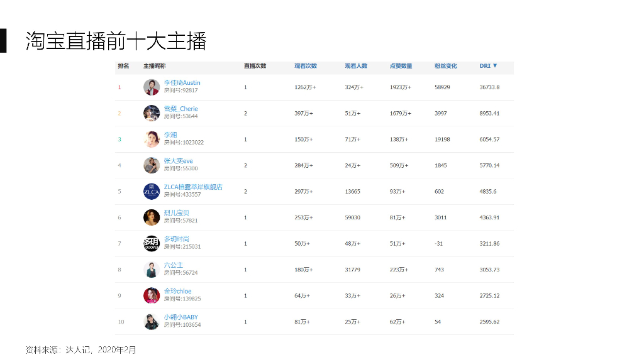
Task: Click the avatar beside 李佳琦Austin
Action: tap(152, 87)
